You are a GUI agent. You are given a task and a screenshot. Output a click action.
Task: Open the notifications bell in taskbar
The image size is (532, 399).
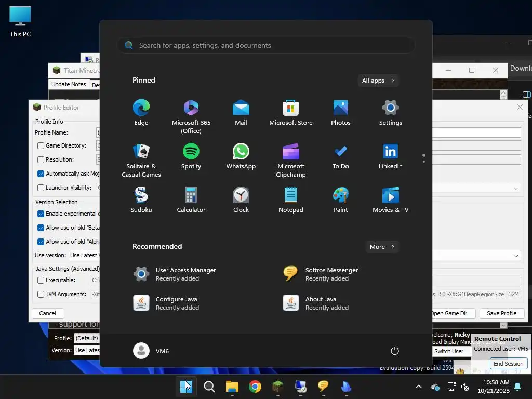tap(518, 387)
